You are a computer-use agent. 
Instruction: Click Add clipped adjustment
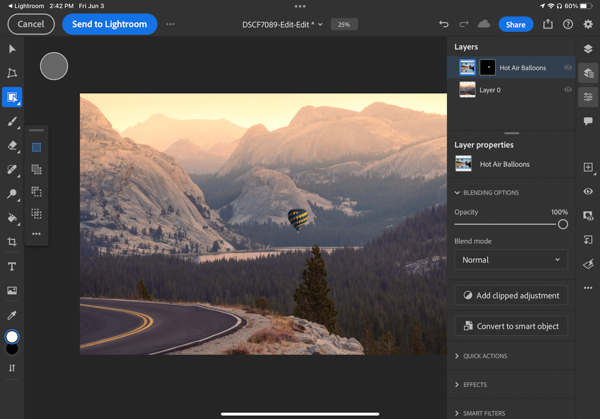tap(511, 295)
